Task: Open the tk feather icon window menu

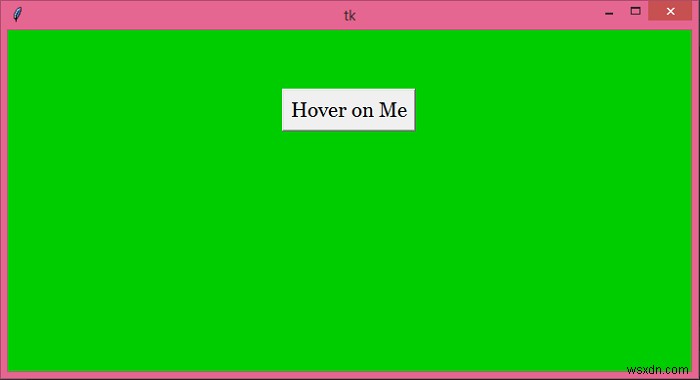Action: [x=17, y=14]
